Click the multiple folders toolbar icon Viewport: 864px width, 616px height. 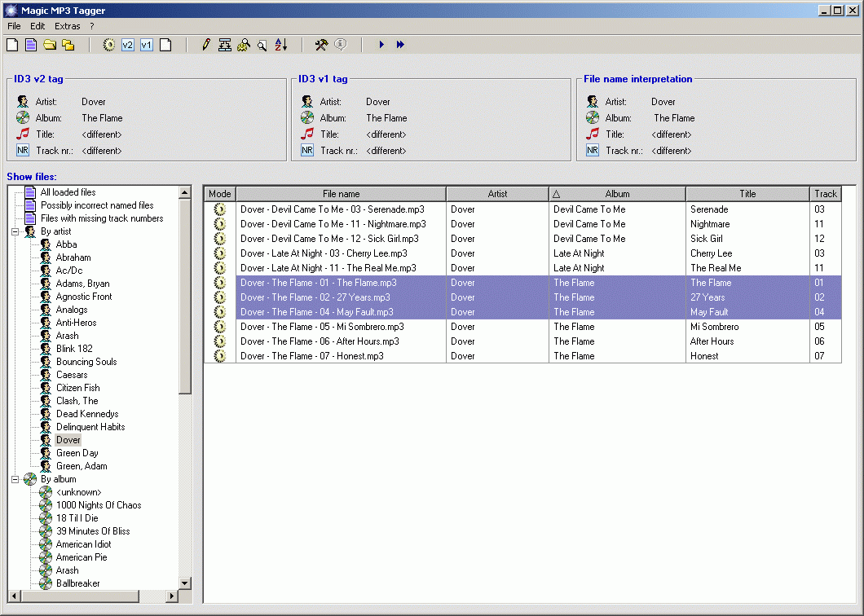point(68,45)
